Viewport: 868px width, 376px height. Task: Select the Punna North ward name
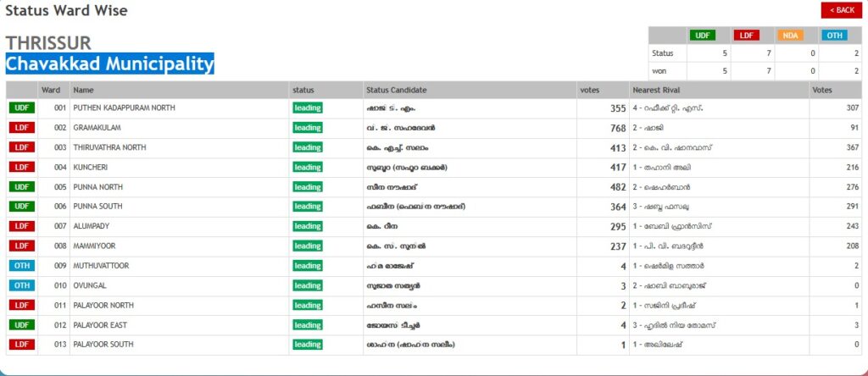coord(98,187)
